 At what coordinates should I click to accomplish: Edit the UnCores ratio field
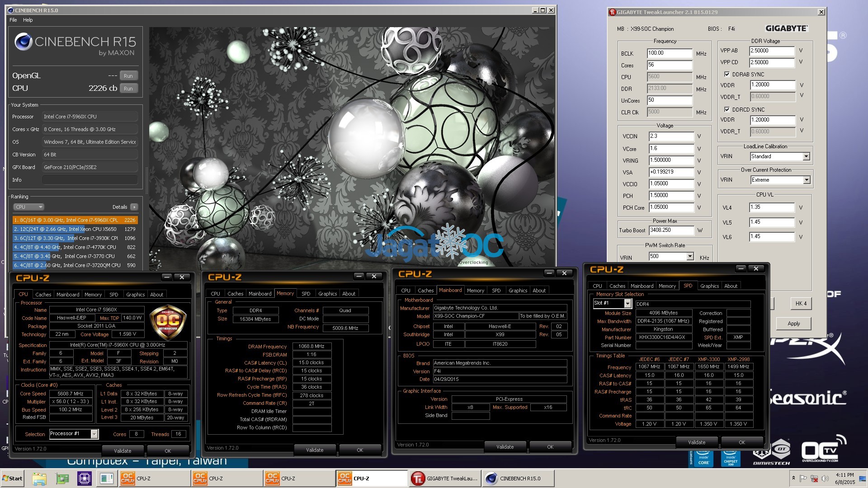[669, 100]
